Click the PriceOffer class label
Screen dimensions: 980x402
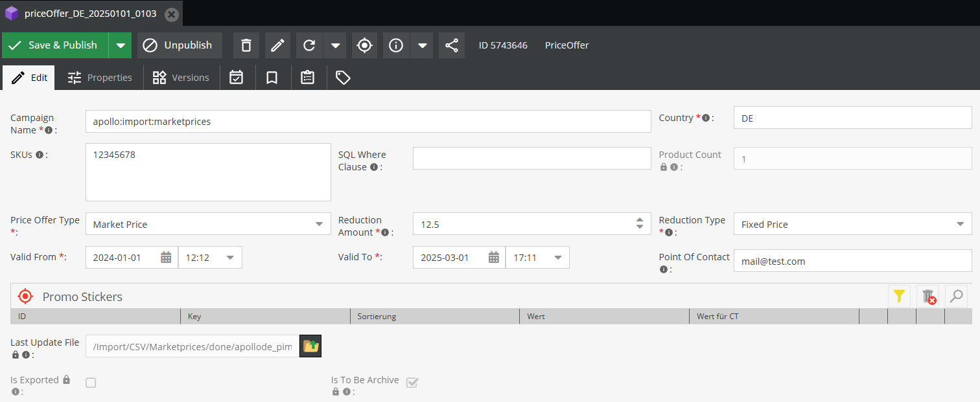566,45
